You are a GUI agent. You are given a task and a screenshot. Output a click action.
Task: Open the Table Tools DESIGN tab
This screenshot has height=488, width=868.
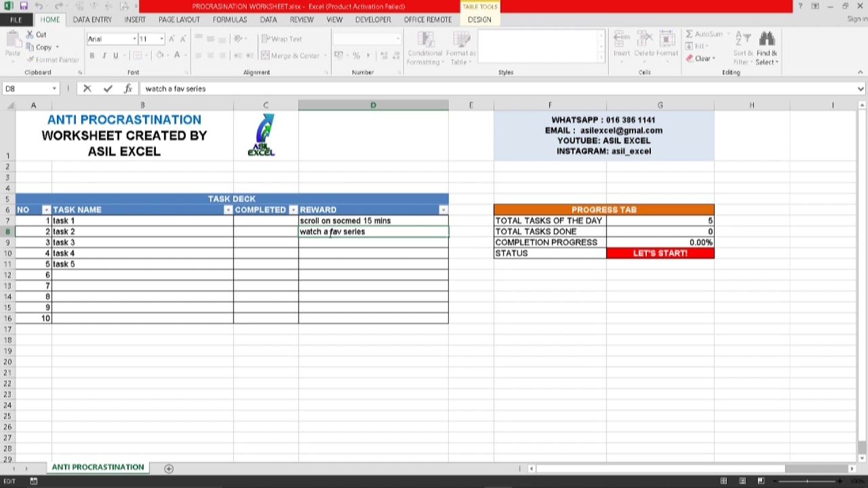click(x=479, y=20)
